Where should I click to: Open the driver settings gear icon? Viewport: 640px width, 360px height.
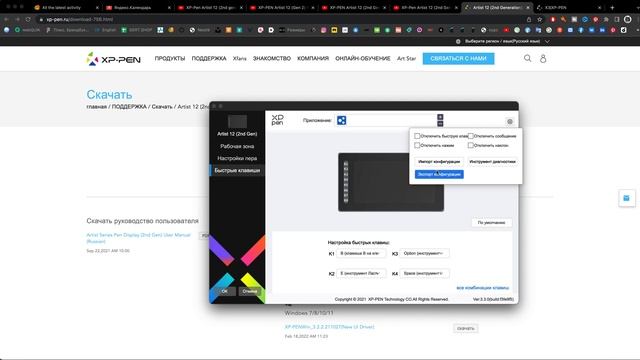coord(510,122)
